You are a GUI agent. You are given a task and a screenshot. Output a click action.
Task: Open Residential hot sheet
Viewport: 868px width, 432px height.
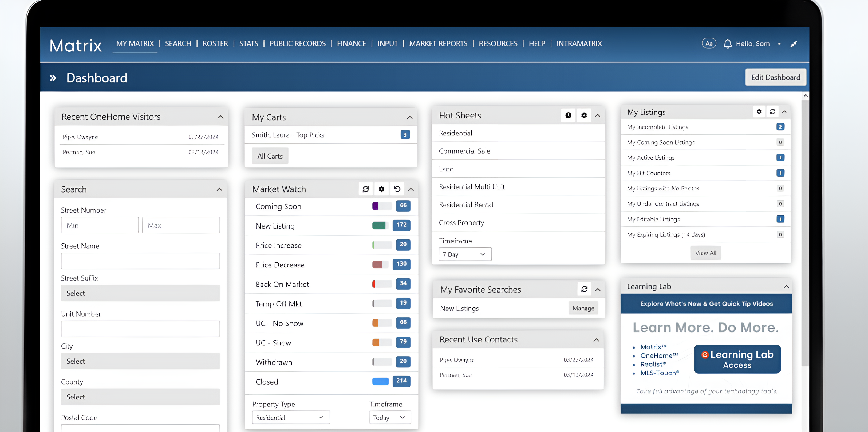518,133
